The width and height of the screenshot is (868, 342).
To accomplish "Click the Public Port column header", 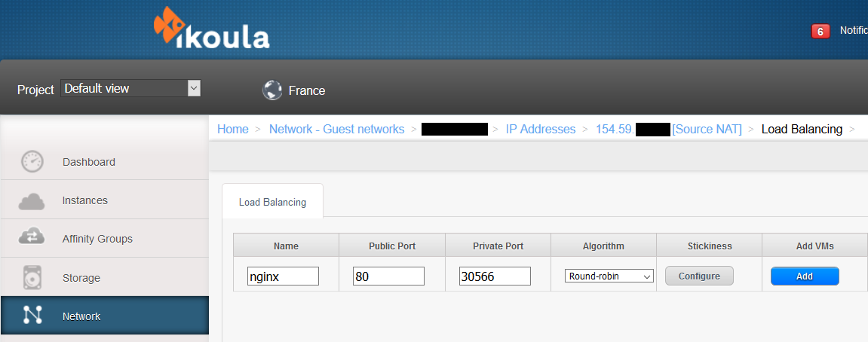I will click(x=392, y=246).
